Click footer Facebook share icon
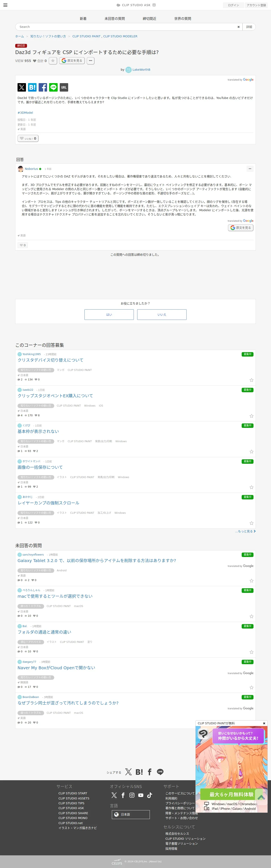The height and width of the screenshot is (868, 271). [150, 772]
